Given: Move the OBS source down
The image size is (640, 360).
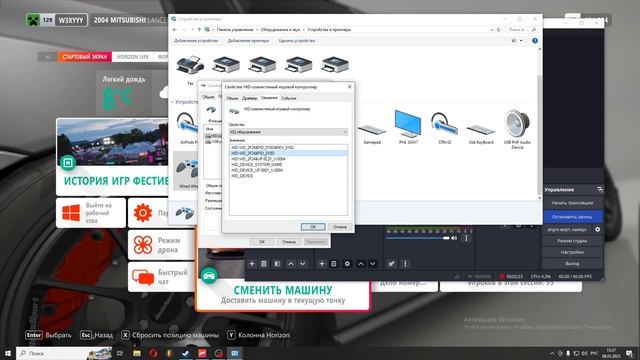Looking at the screenshot, I should click(x=373, y=264).
